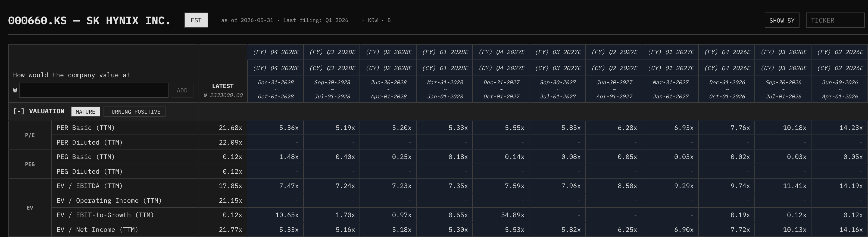The image size is (868, 237).
Task: Click the PEG group label
Action: (30, 164)
